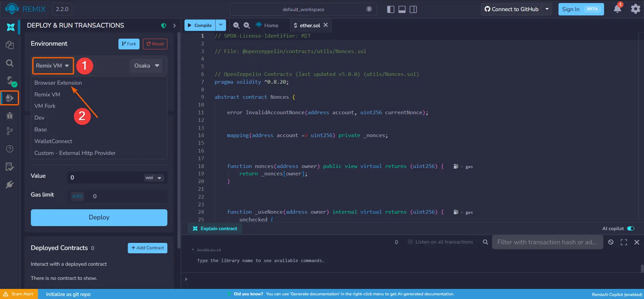Click the Fork button
This screenshot has width=644, height=299.
(129, 44)
